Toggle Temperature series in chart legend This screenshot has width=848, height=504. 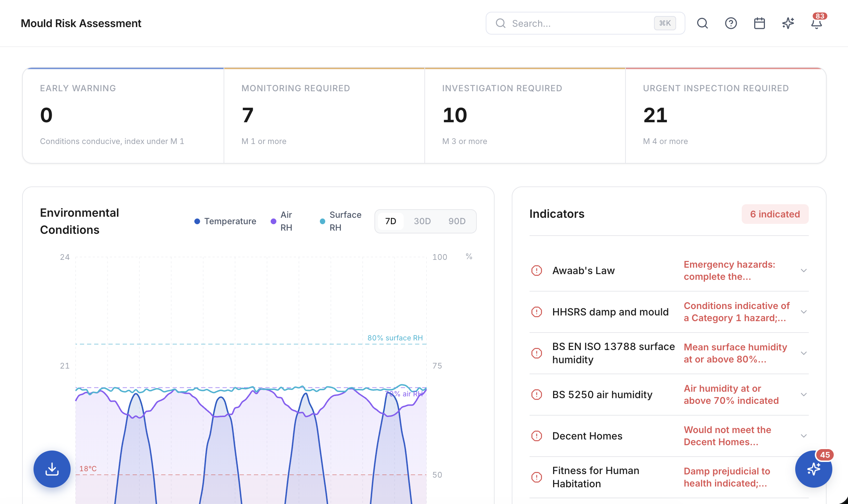pos(225,221)
